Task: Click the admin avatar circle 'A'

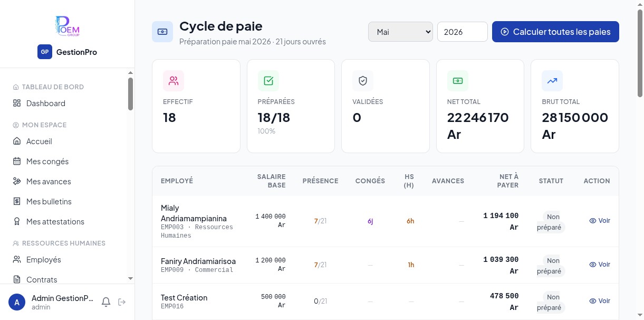Action: (x=17, y=302)
